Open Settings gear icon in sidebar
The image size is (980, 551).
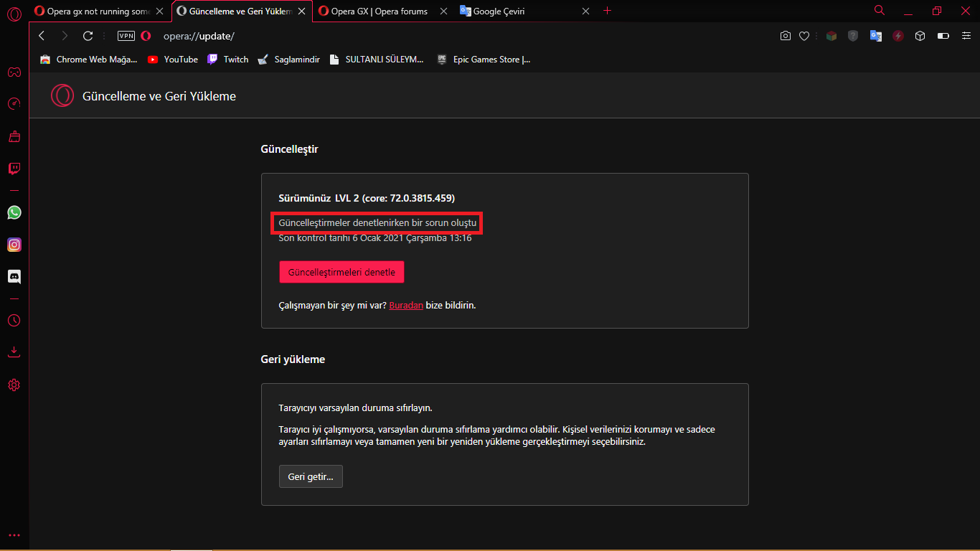14,385
